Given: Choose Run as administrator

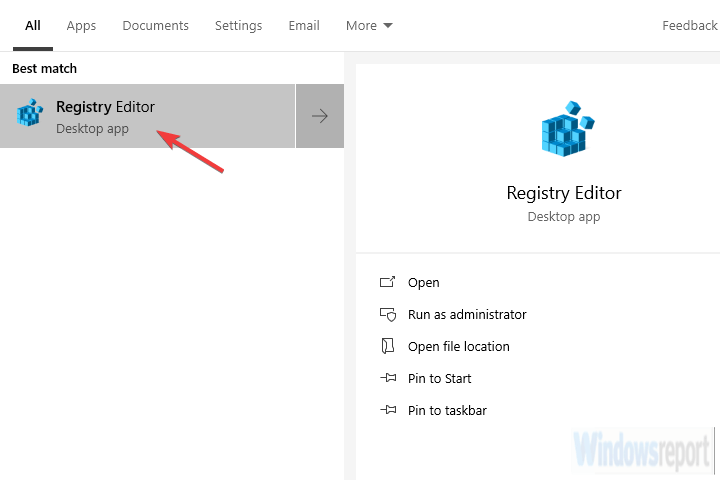Looking at the screenshot, I should click(467, 315).
